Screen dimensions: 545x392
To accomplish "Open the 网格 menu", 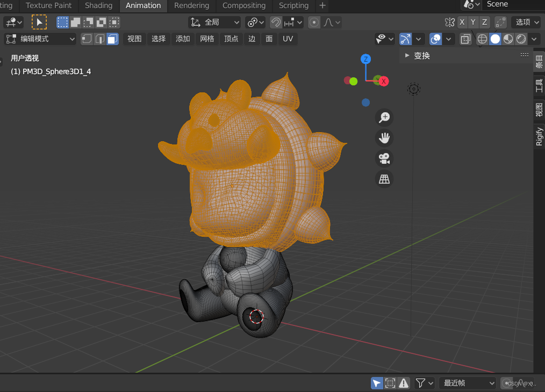I will [207, 39].
